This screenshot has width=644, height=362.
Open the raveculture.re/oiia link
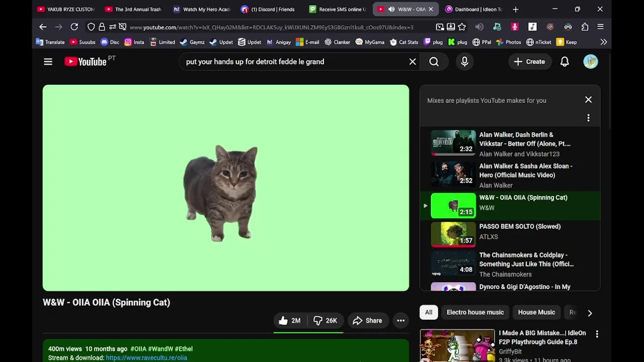point(146,358)
